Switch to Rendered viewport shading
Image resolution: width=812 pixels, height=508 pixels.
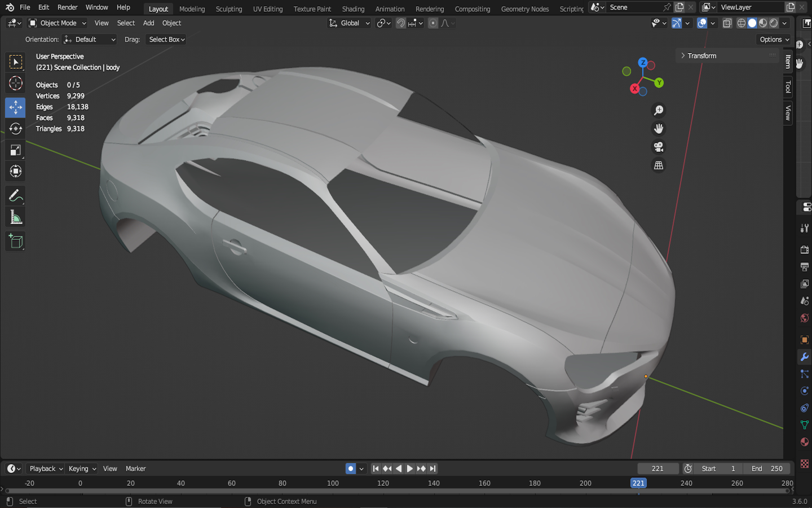774,23
